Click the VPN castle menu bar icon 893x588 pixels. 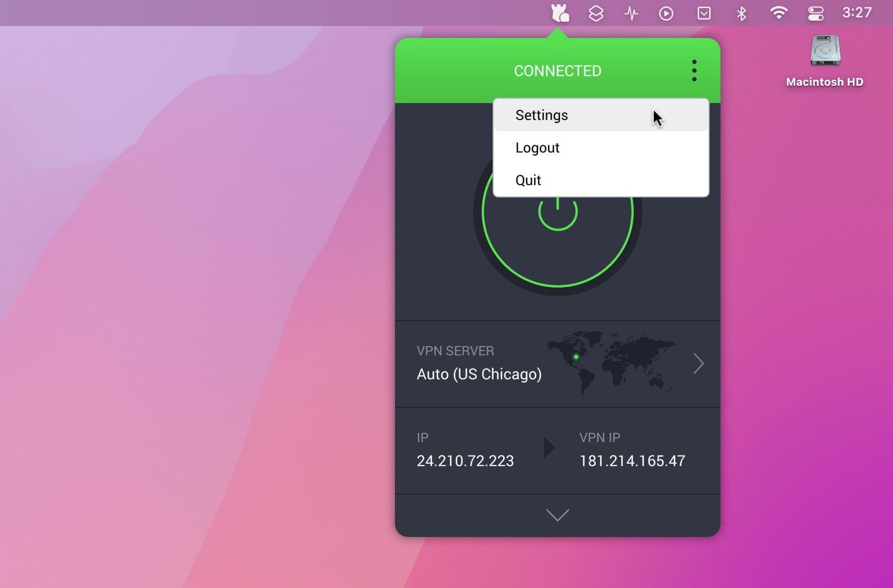[x=559, y=13]
